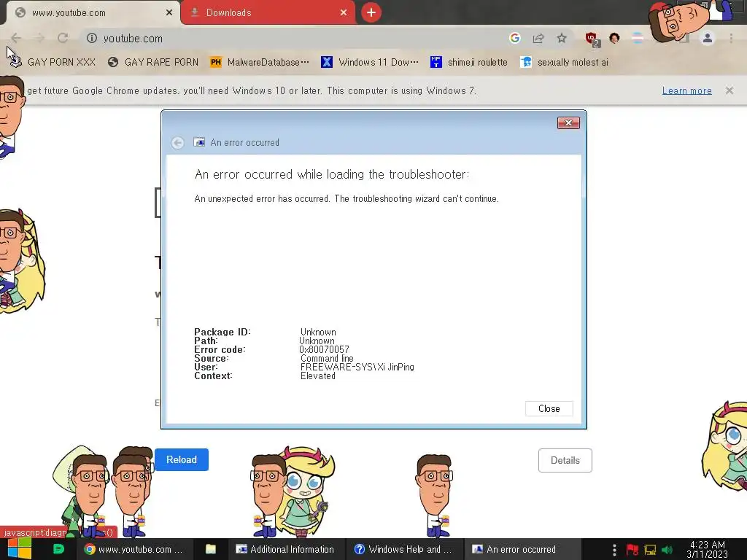Close the www.youtube.com tab
The width and height of the screenshot is (747, 560).
tap(169, 13)
